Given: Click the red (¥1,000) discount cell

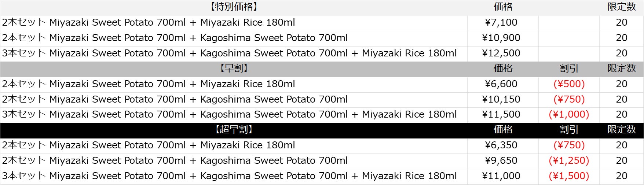Looking at the screenshot, I should tap(569, 115).
